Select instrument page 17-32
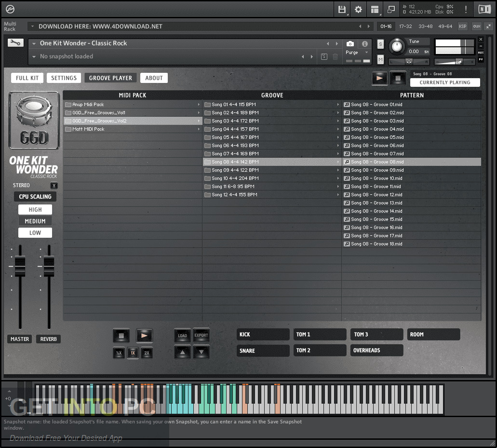 coord(405,27)
